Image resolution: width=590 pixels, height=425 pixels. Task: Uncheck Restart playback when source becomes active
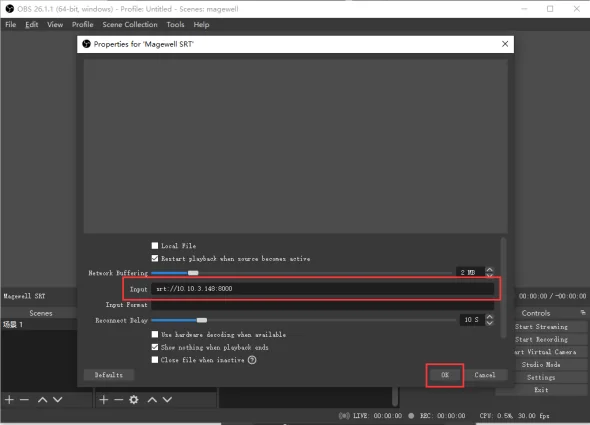click(155, 258)
